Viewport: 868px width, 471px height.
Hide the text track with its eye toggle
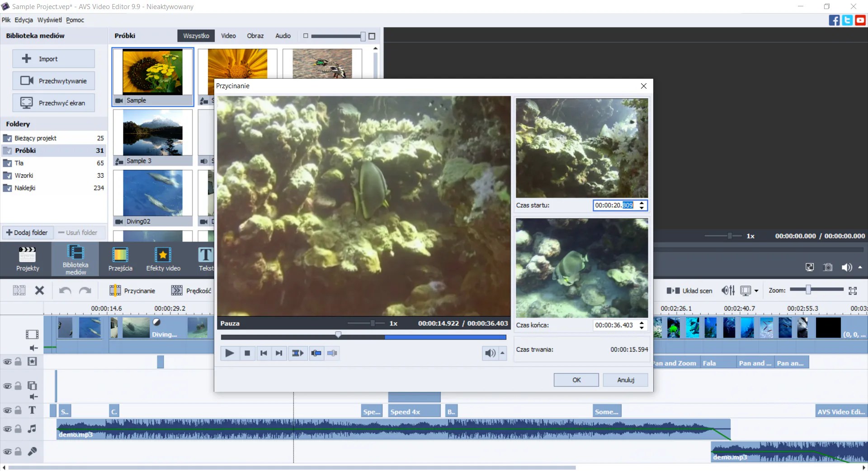pos(7,410)
